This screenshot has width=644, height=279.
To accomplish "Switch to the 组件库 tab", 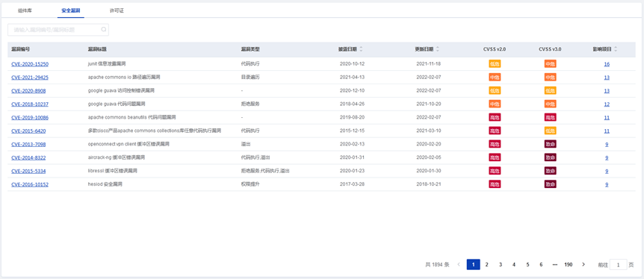I will click(25, 10).
